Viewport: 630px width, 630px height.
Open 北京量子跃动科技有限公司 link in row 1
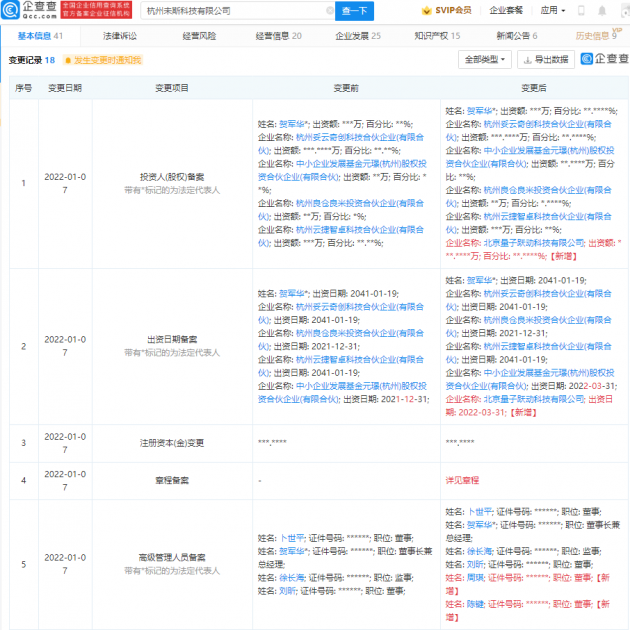(534, 243)
